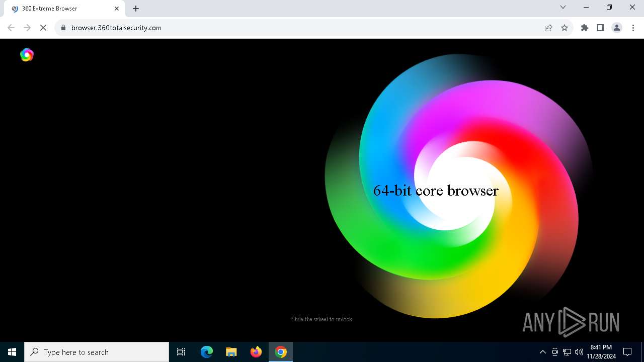Toggle the Chrome side panel
Screen dimensions: 644x362
point(601,28)
